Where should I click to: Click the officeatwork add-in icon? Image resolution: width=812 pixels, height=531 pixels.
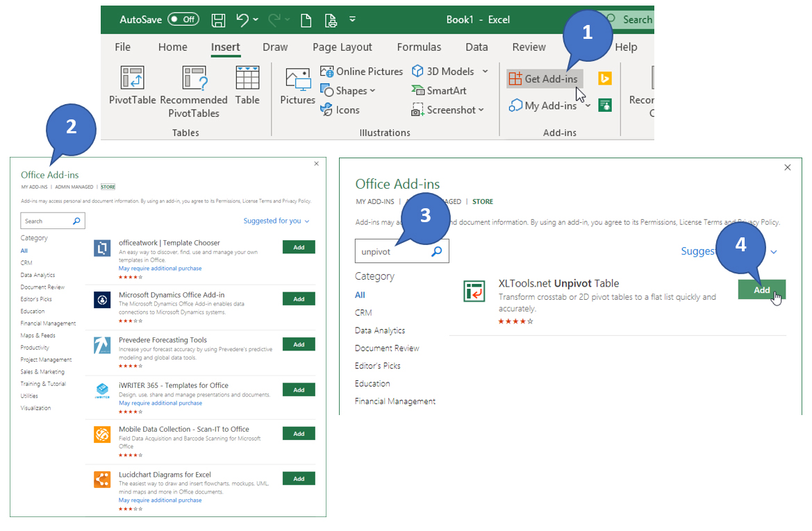pos(102,248)
